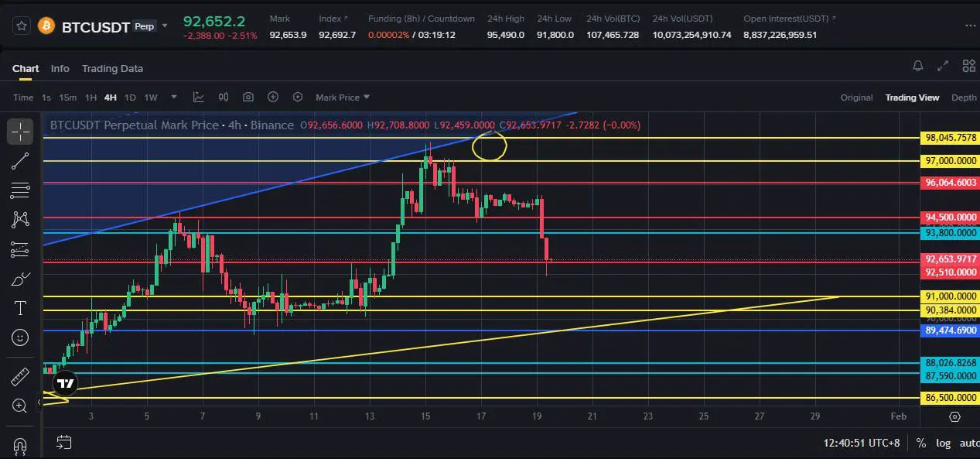The height and width of the screenshot is (459, 980).
Task: Click the Feb date axis label
Action: point(898,416)
